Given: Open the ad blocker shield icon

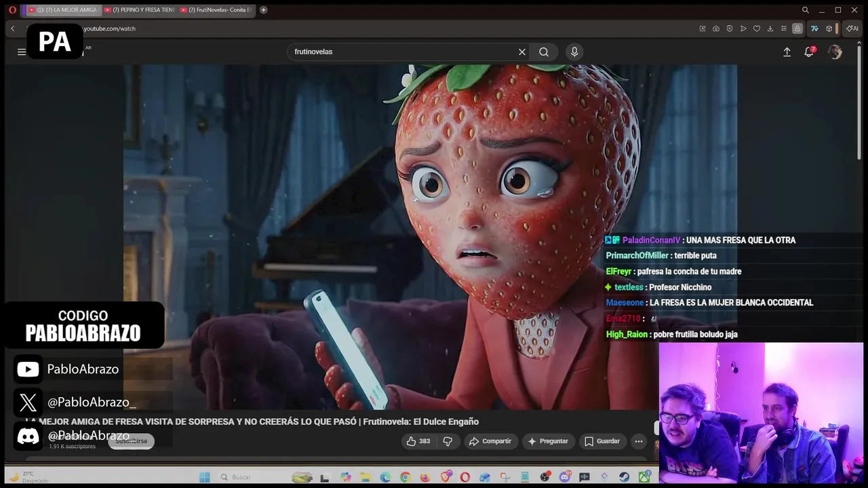Looking at the screenshot, I should coord(730,28).
